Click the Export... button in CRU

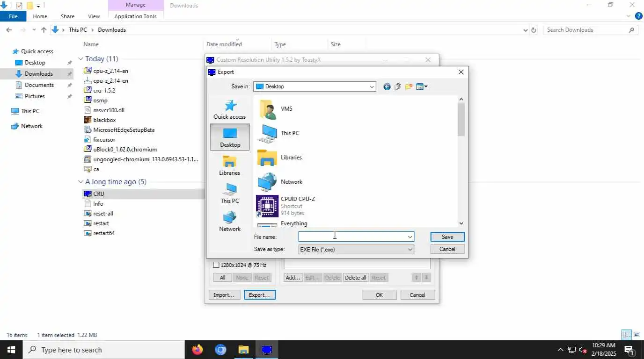(260, 295)
